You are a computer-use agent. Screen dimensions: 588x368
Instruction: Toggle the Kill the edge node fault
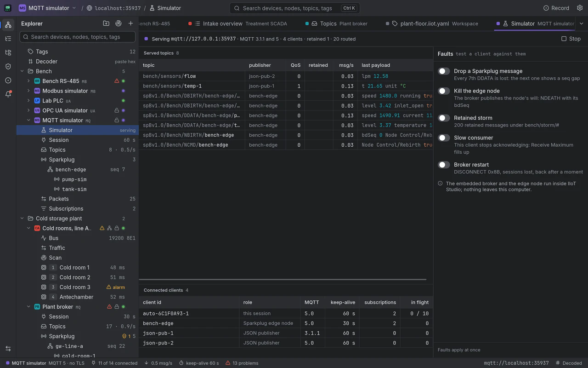pyautogui.click(x=444, y=91)
